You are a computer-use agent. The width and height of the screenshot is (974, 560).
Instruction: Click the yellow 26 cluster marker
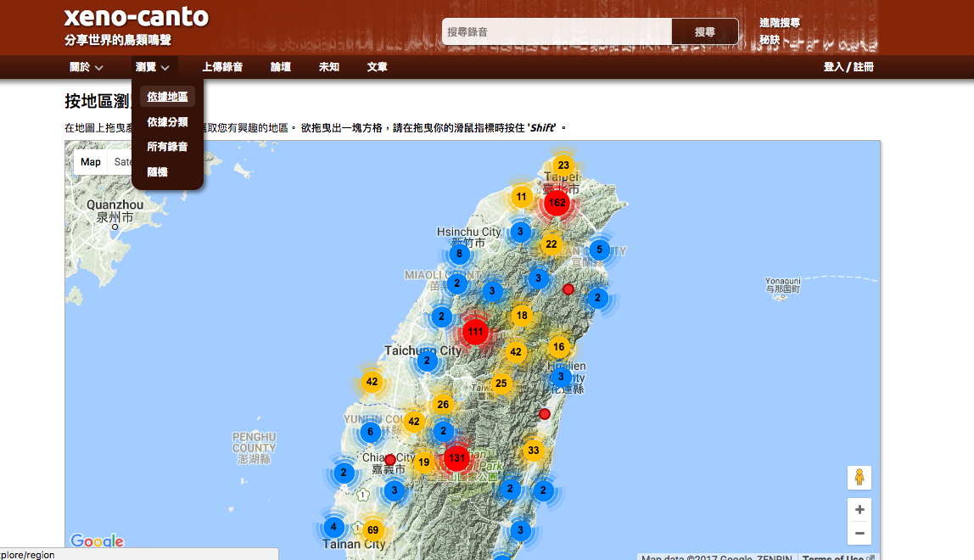[x=443, y=405]
